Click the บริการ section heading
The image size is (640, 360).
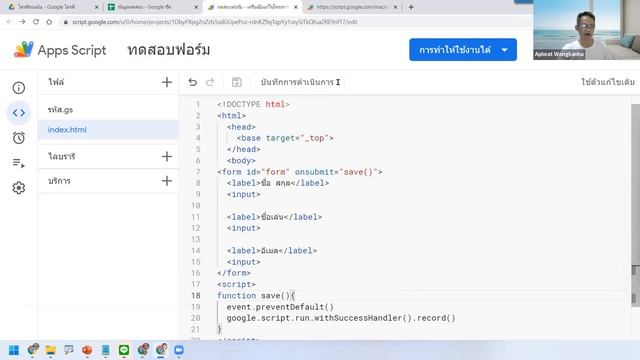(x=59, y=181)
